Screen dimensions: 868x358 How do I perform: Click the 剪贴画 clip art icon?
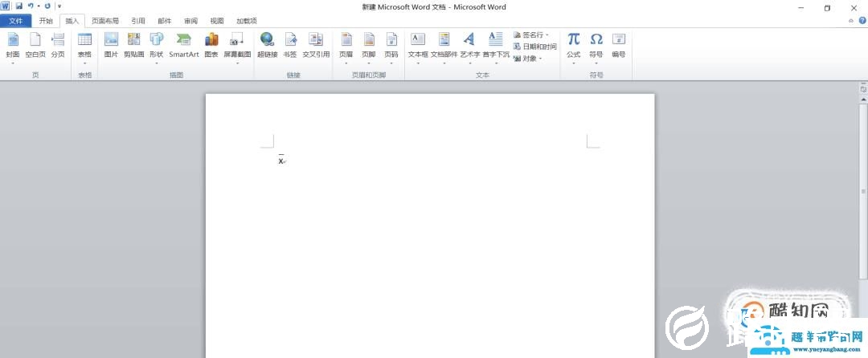pyautogui.click(x=133, y=43)
